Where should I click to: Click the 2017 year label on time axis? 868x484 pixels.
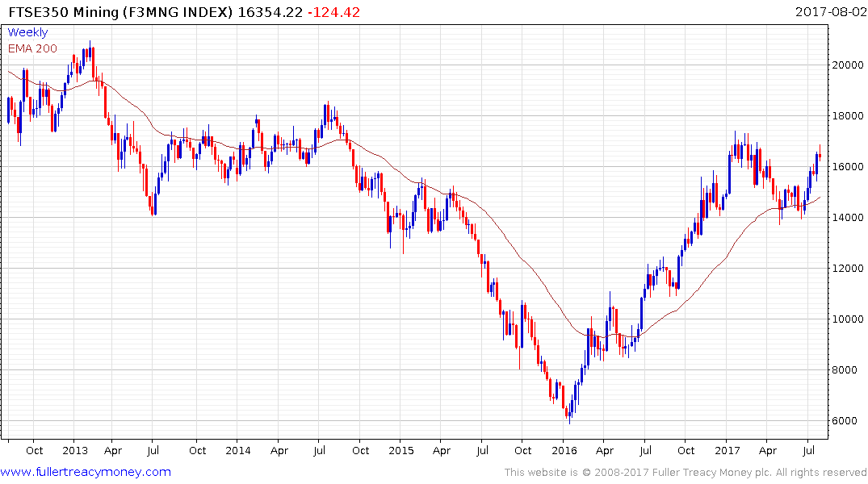tap(728, 451)
